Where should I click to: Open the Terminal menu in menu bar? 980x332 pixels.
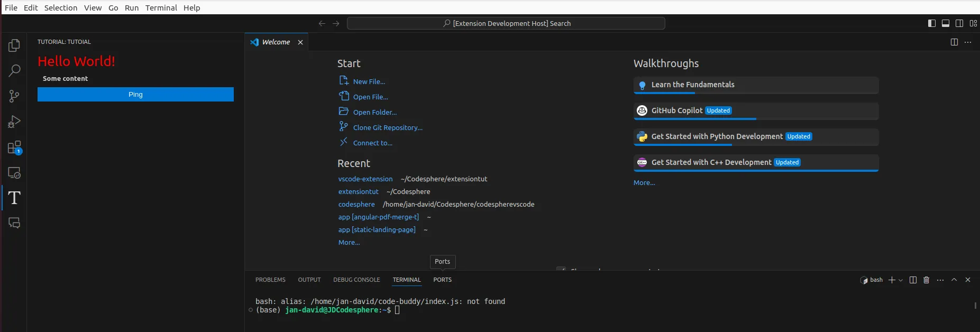161,8
